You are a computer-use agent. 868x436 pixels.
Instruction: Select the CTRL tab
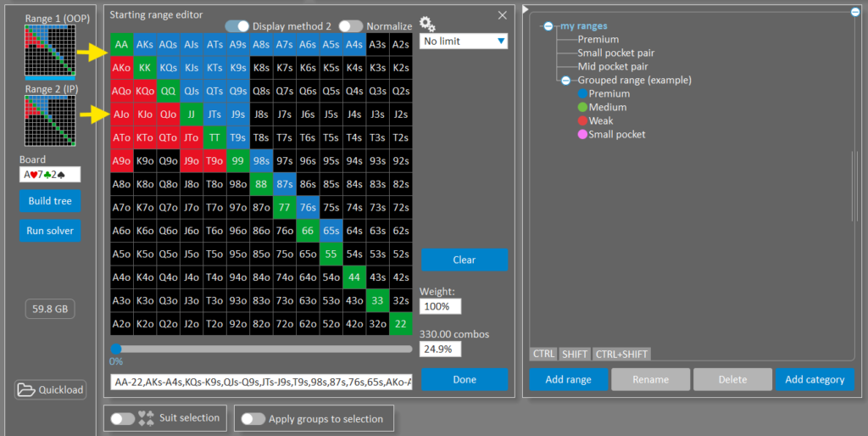[x=543, y=354]
